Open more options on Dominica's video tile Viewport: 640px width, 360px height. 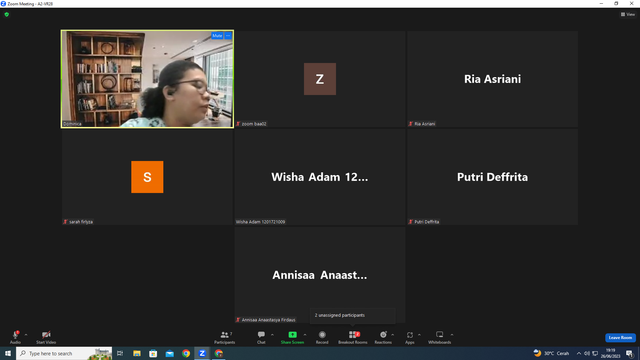point(228,36)
